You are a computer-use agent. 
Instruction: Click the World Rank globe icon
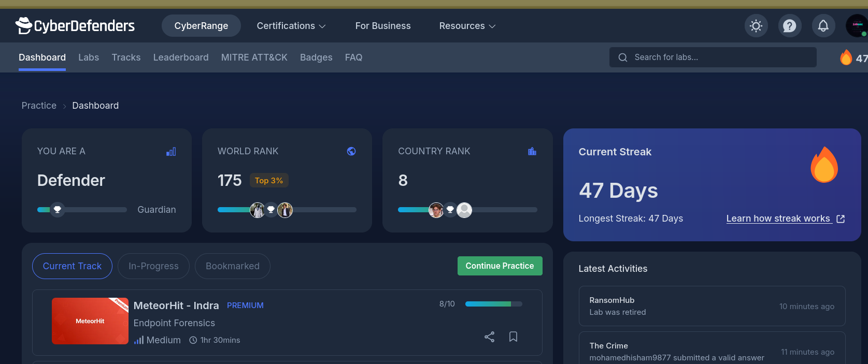click(351, 151)
